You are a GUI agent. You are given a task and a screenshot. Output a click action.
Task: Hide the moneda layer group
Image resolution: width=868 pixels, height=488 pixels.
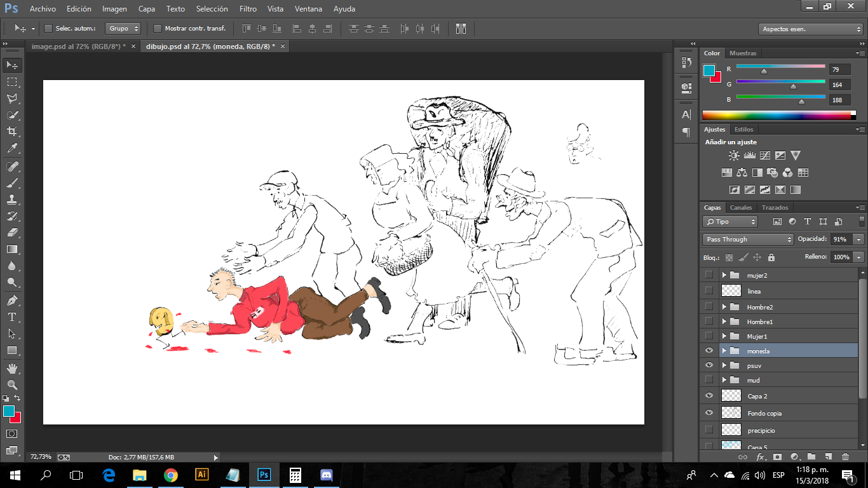(x=709, y=351)
